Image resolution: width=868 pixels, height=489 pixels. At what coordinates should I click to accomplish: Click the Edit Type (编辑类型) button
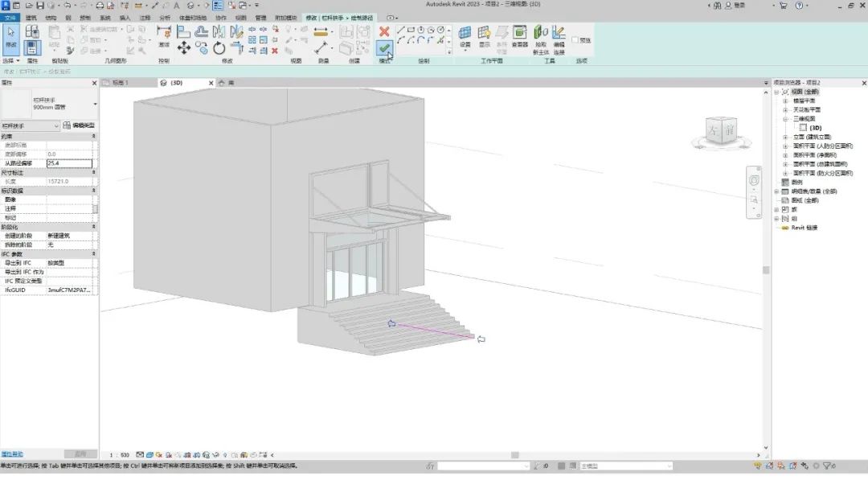(x=79, y=125)
